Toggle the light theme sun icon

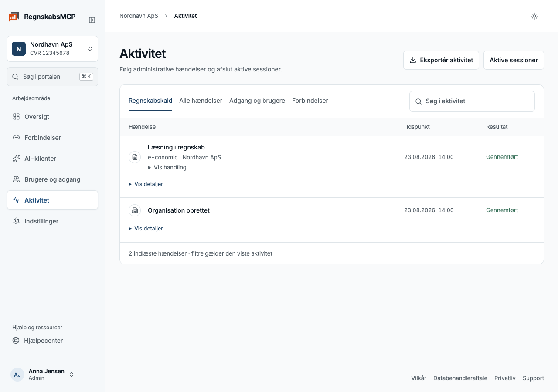(x=534, y=16)
